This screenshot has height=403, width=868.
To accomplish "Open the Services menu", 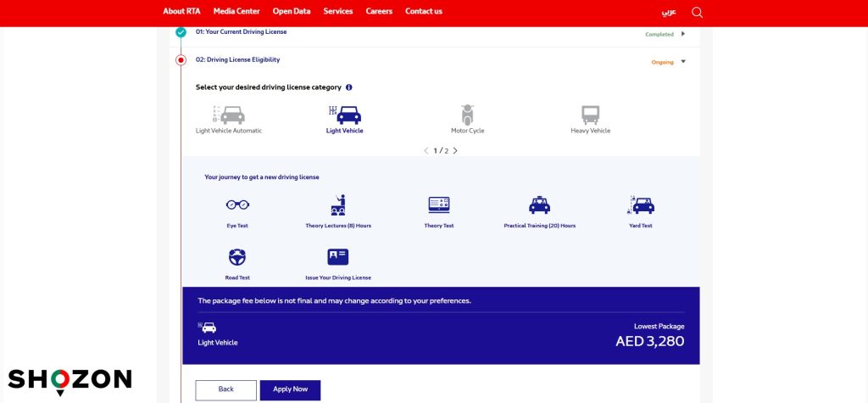I will point(337,11).
